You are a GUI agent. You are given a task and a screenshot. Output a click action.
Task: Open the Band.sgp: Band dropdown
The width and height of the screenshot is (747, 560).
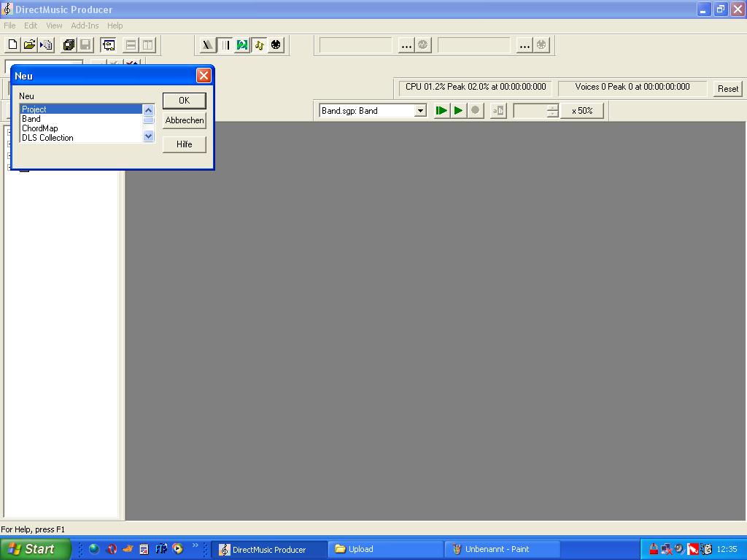pos(420,111)
